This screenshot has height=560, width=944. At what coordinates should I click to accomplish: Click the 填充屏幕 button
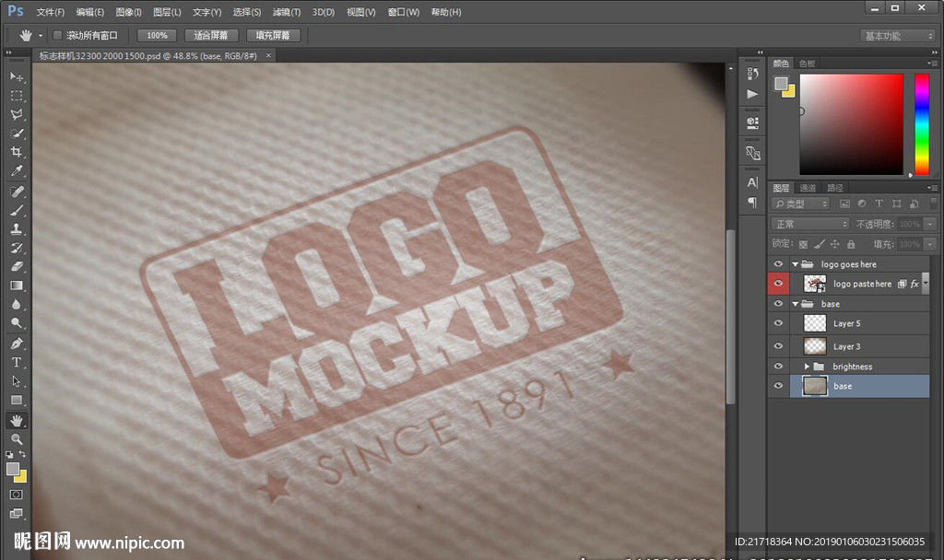pyautogui.click(x=272, y=35)
